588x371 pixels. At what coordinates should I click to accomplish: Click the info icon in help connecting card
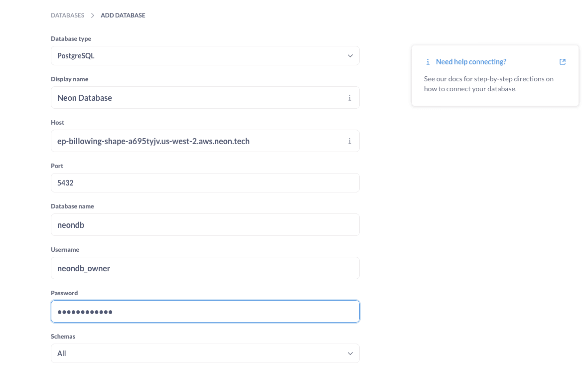(428, 61)
